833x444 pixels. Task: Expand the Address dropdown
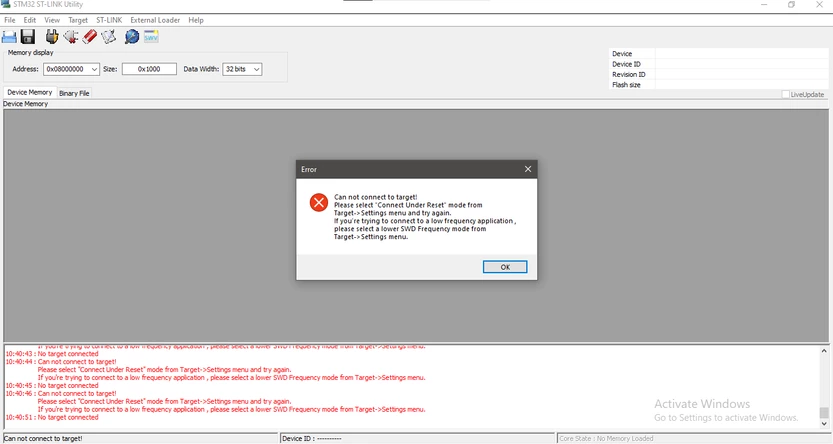coord(94,69)
